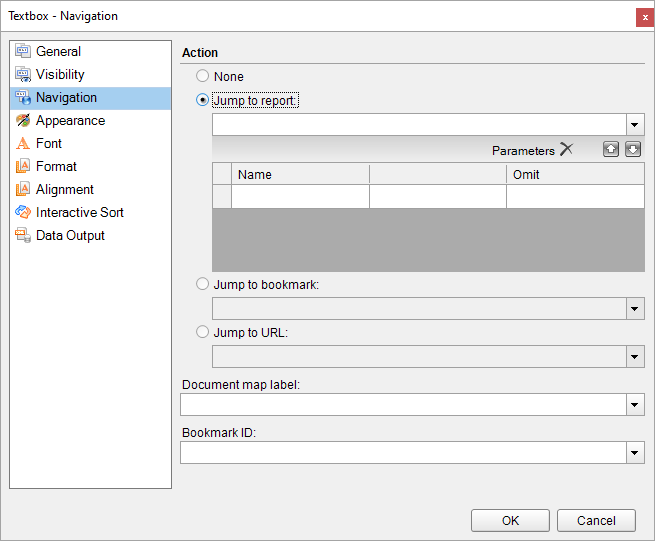Click the Jump to report text field
The image size is (655, 541).
pyautogui.click(x=419, y=124)
